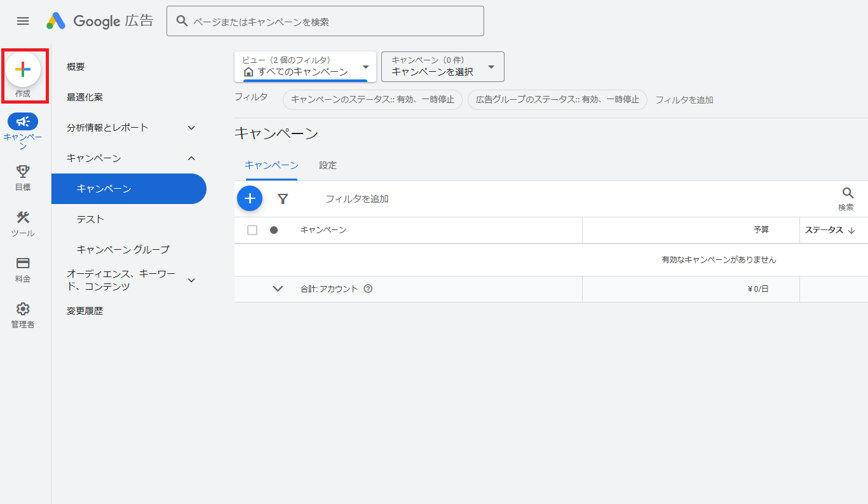868x504 pixels.
Task: Open the Billing card icon
Action: click(23, 263)
